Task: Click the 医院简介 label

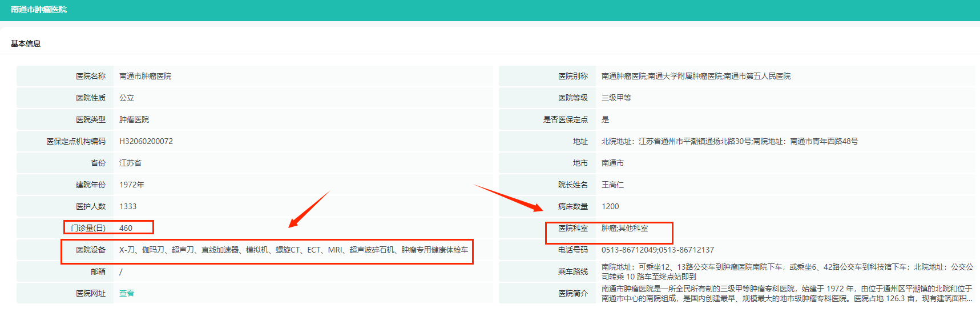Action: tap(573, 293)
